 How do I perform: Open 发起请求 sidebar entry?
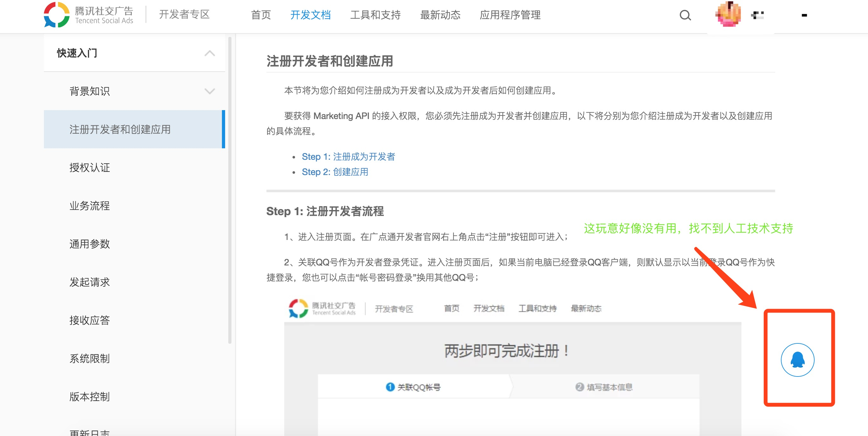point(90,282)
